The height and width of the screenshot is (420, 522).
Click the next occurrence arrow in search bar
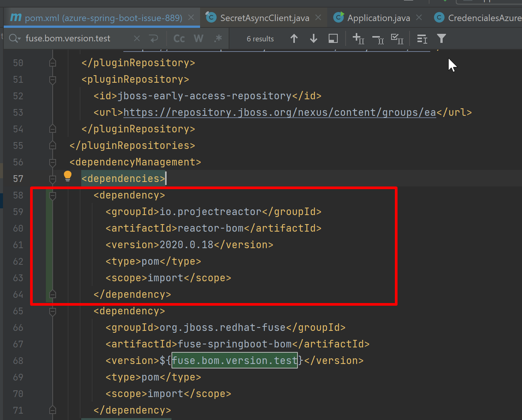point(313,38)
